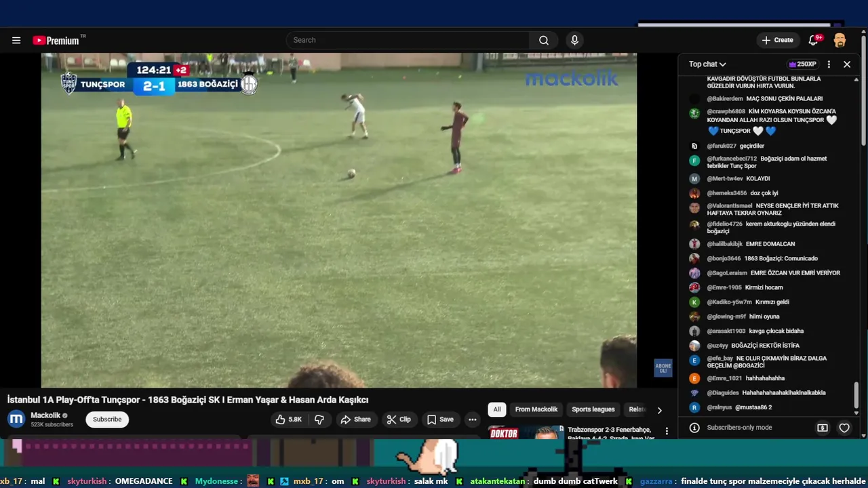Click @glowing-m9f message 'hilmi oyuna'

click(x=764, y=317)
